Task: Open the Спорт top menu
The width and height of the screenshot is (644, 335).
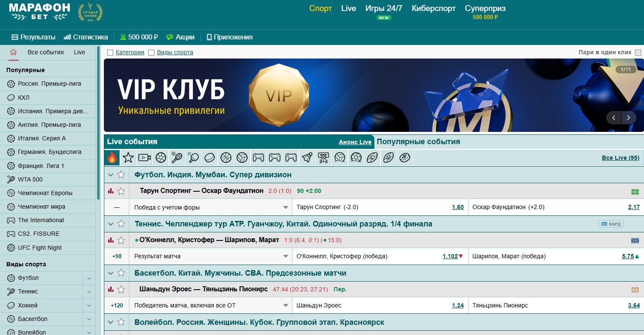Action: click(x=321, y=8)
